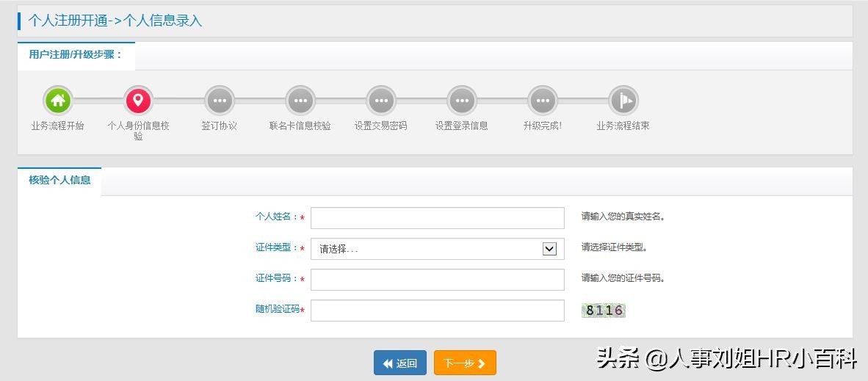
Task: Click the 业务流程结束 step label
Action: tap(623, 126)
